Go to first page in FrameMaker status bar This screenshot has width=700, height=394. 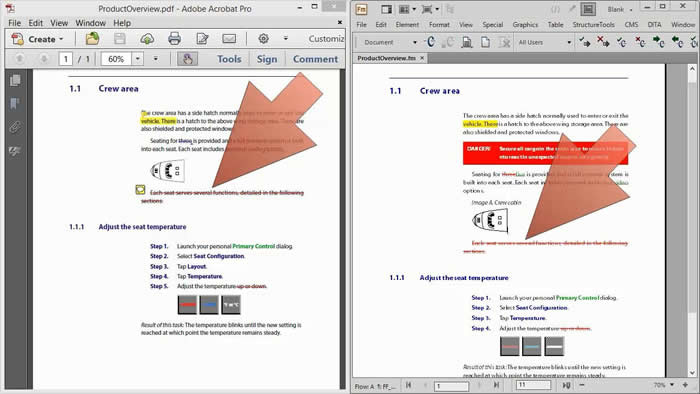coord(408,385)
